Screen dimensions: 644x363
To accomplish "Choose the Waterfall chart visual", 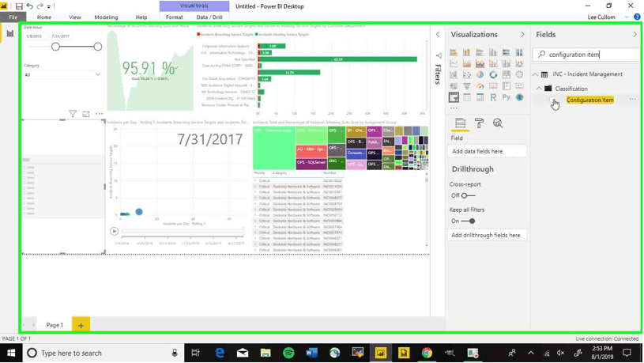I will tap(454, 74).
